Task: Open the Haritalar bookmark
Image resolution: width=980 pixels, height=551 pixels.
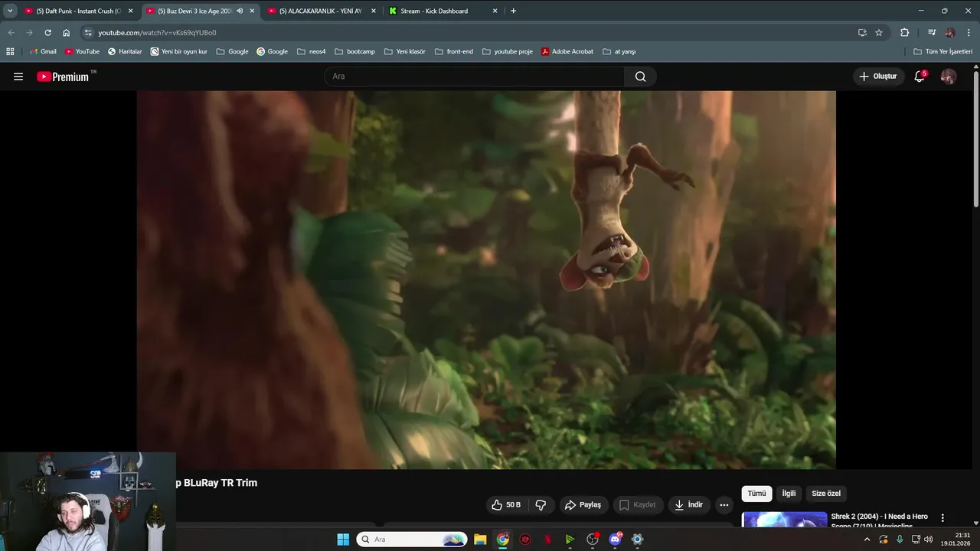Action: click(125, 51)
